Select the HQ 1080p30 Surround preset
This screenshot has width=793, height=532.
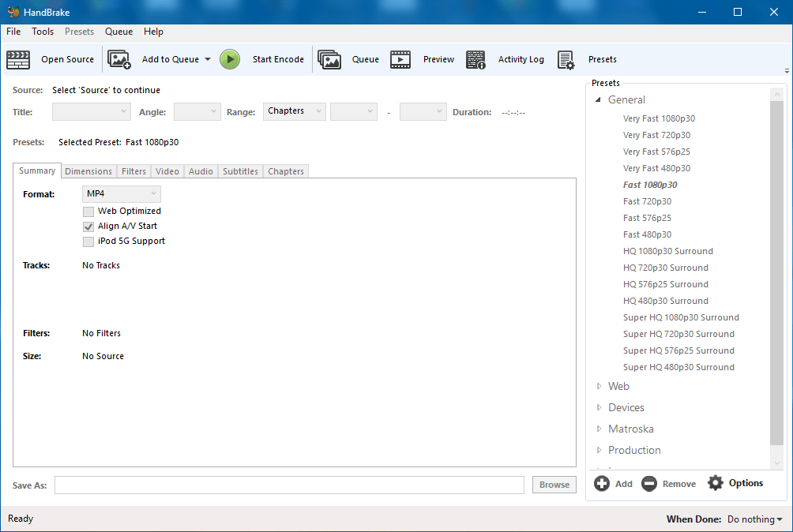click(x=668, y=251)
